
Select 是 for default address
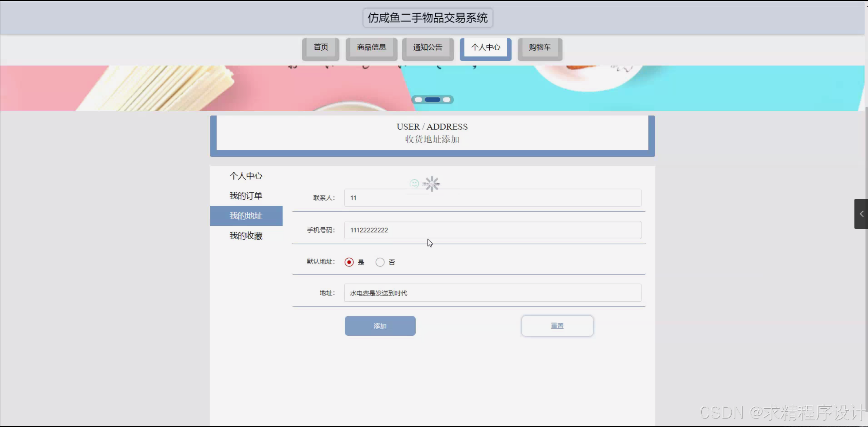click(349, 262)
